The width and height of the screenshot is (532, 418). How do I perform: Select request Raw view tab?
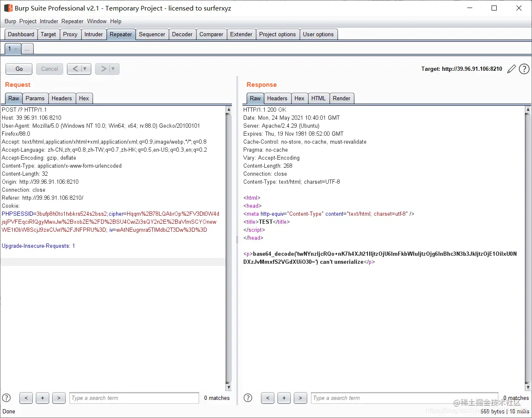[14, 99]
